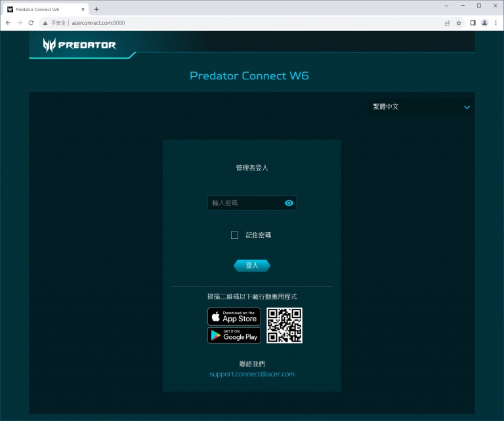Open the browser side panel icon
Screen dimensions: 504x421
[472, 23]
